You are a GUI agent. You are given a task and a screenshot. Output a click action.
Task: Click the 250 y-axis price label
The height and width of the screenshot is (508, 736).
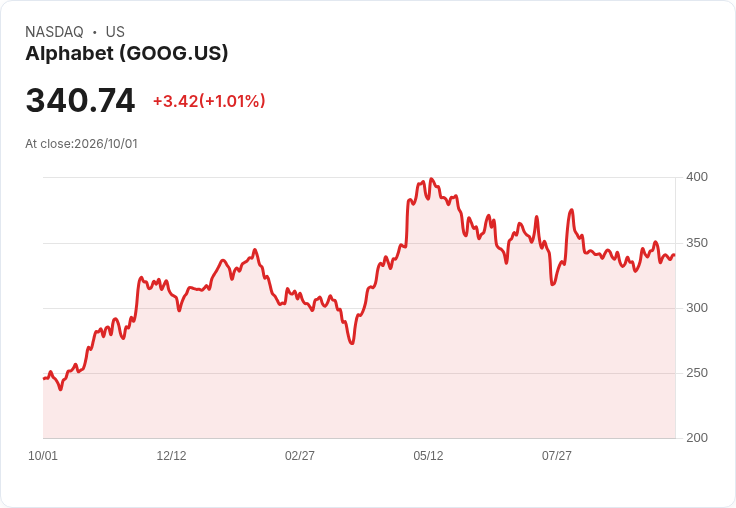(697, 373)
